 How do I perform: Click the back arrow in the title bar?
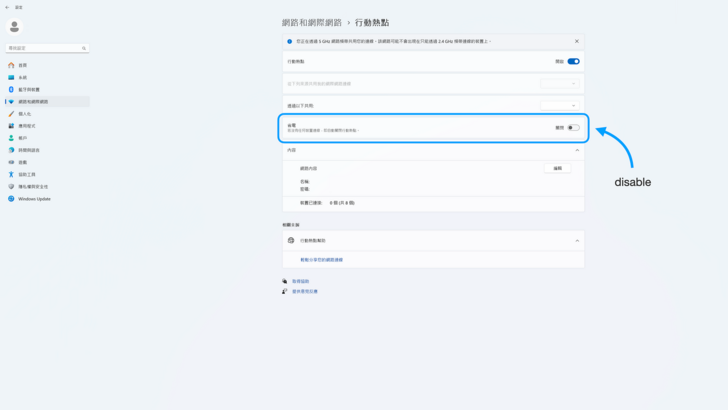point(6,5)
